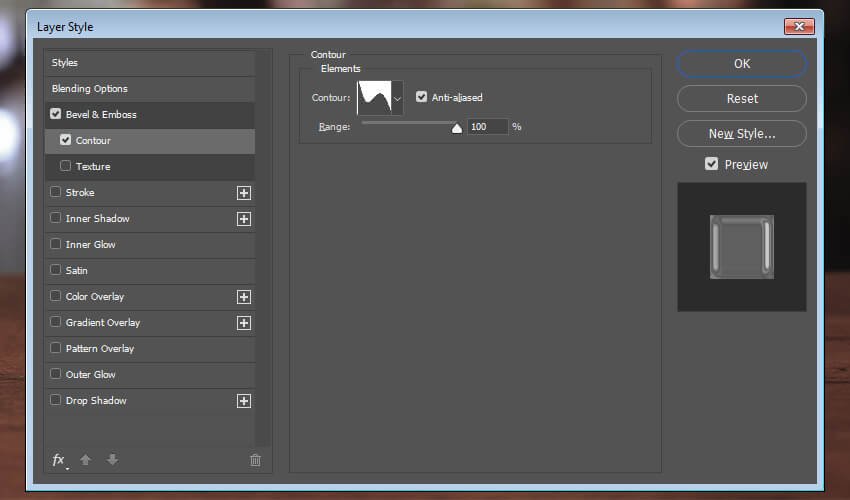Select the Inner Glow effect label
The width and height of the screenshot is (850, 500).
(91, 245)
